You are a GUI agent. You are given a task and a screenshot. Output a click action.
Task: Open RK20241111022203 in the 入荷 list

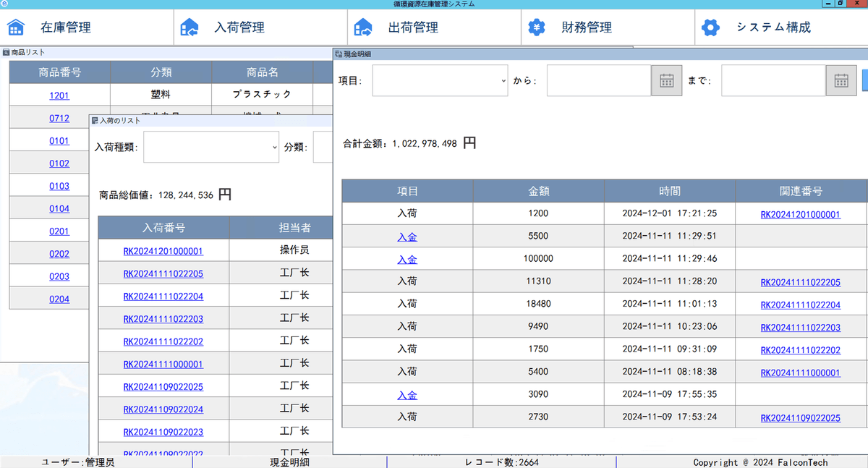(163, 319)
